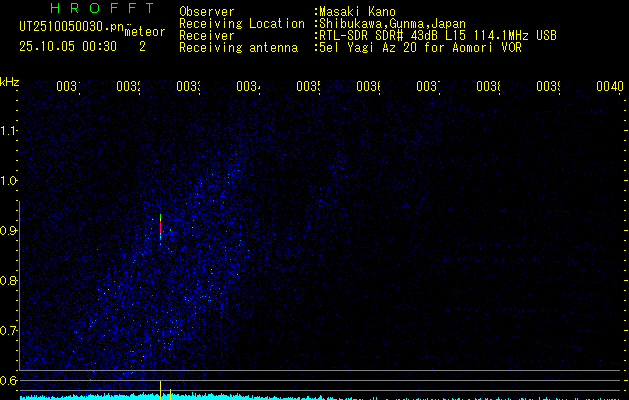Click the 'meteor' label
This screenshot has height=400, width=629.
tap(145, 32)
